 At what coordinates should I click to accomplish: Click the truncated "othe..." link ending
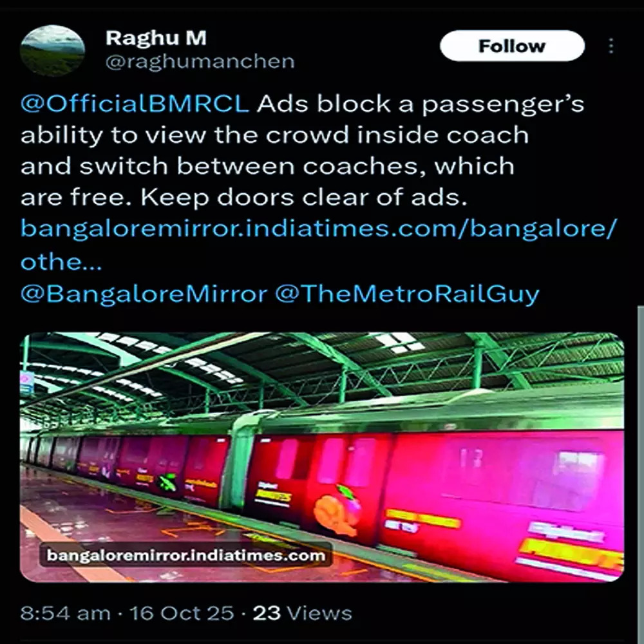point(61,261)
